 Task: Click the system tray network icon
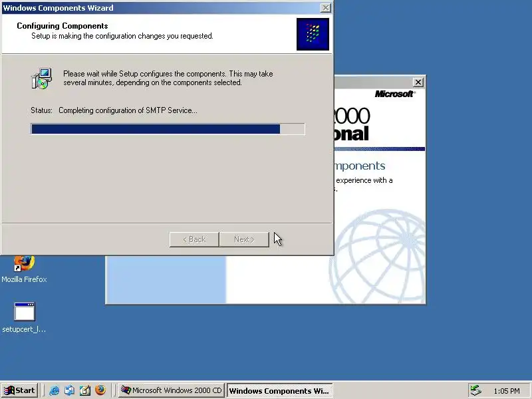pos(475,390)
